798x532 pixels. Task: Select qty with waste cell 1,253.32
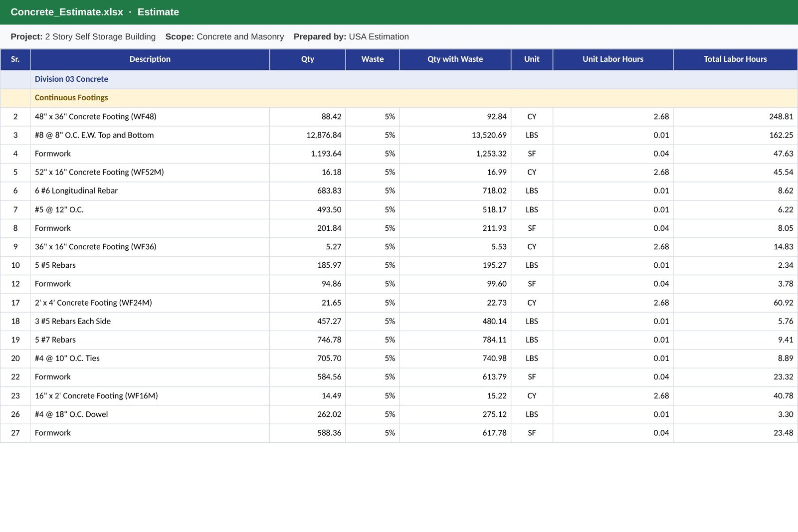tap(455, 154)
